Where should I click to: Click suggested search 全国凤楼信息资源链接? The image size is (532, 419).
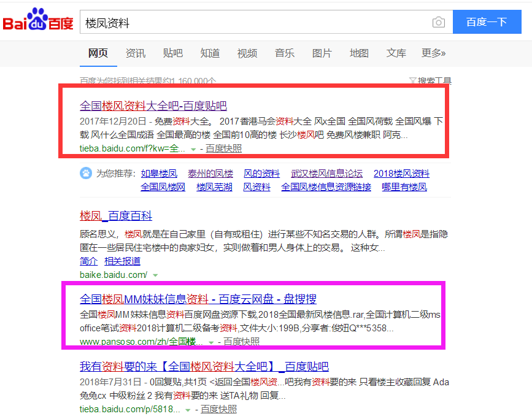tap(326, 187)
